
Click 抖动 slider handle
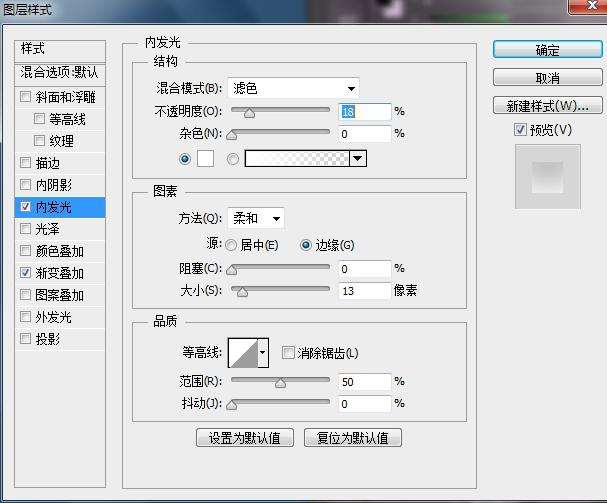point(231,405)
